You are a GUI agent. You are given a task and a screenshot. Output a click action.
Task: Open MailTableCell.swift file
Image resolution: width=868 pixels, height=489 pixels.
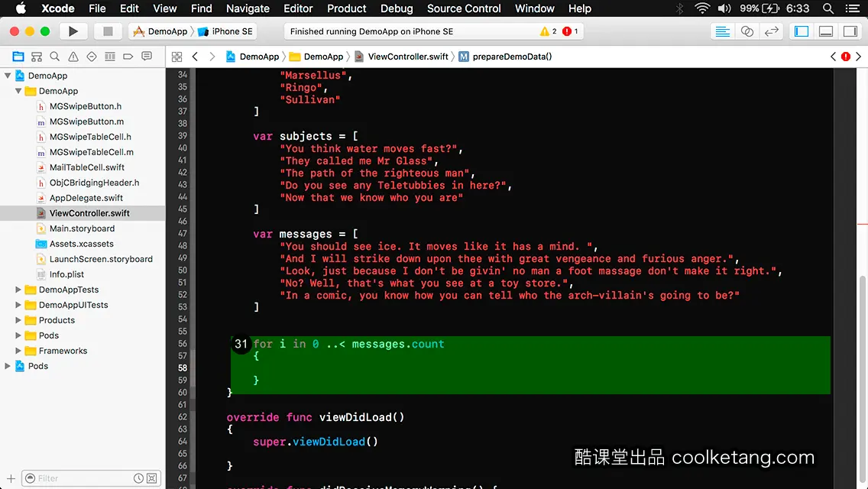click(x=86, y=167)
